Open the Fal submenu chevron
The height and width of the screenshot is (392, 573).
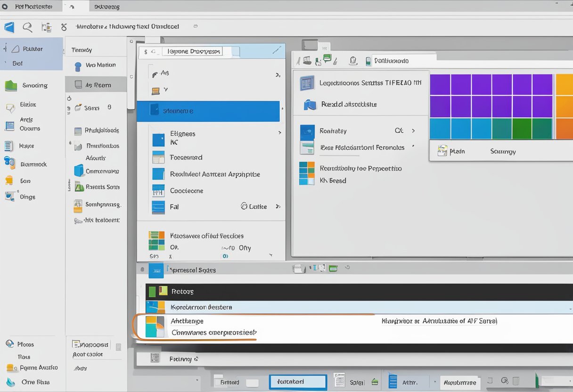pos(278,206)
